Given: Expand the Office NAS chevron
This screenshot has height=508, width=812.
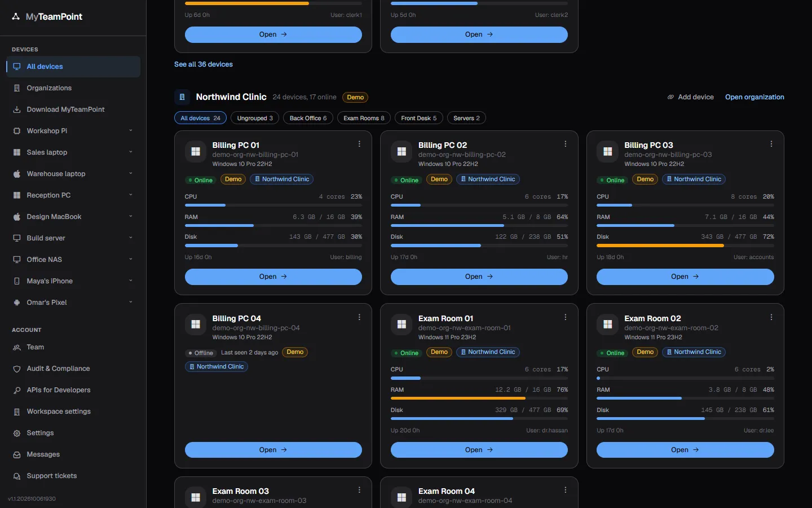Looking at the screenshot, I should tap(131, 259).
